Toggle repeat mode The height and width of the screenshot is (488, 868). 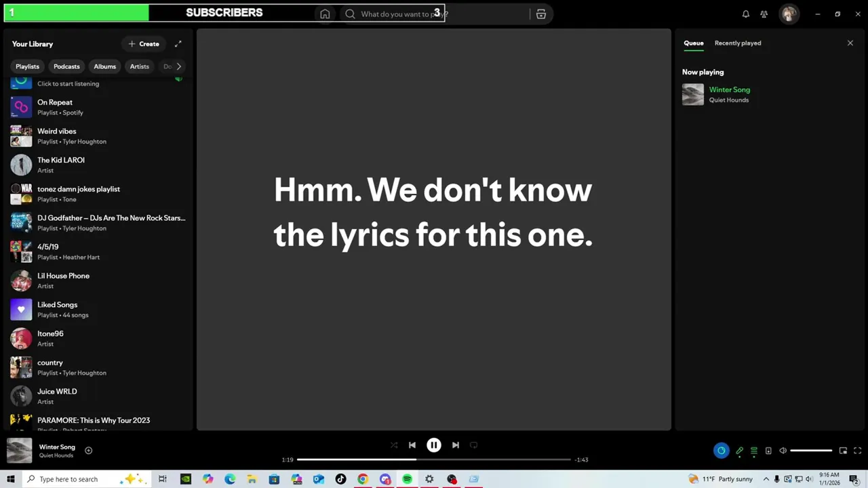[x=474, y=445]
